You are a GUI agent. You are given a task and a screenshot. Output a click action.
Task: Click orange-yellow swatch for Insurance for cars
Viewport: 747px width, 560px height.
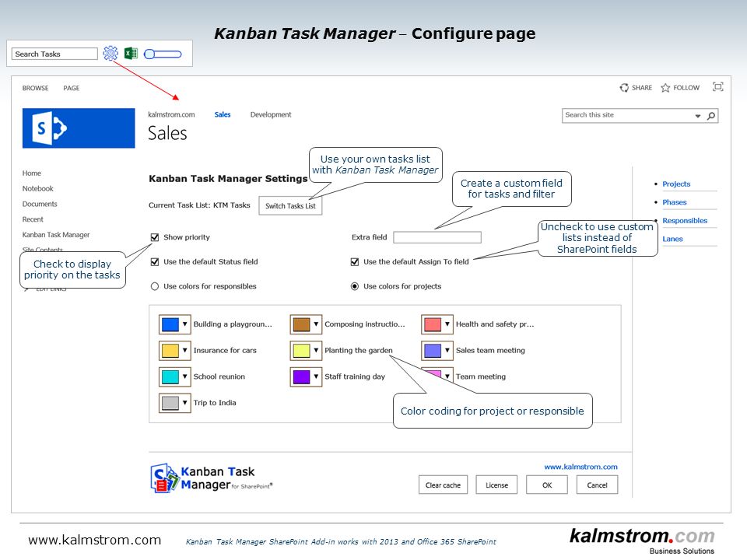tap(170, 351)
